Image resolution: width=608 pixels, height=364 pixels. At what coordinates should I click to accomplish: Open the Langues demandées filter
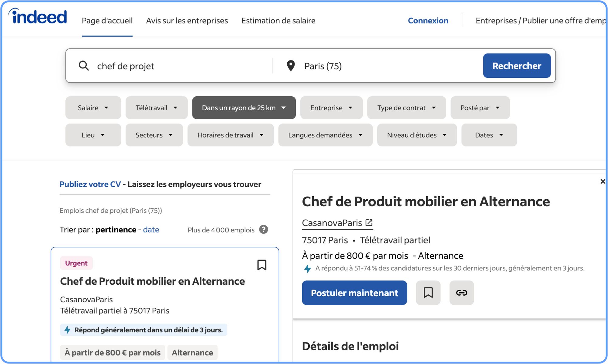click(325, 135)
